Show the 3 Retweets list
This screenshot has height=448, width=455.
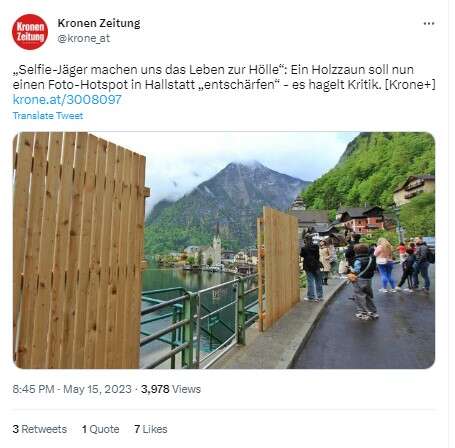pyautogui.click(x=40, y=429)
